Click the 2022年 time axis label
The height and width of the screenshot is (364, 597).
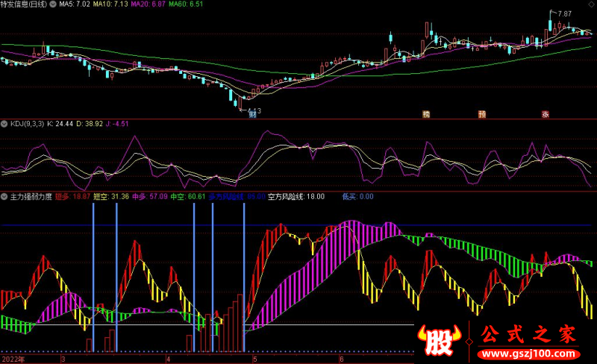point(13,360)
